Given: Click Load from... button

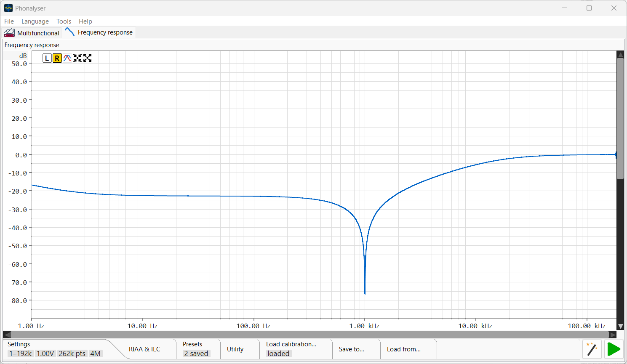Looking at the screenshot, I should click(403, 349).
